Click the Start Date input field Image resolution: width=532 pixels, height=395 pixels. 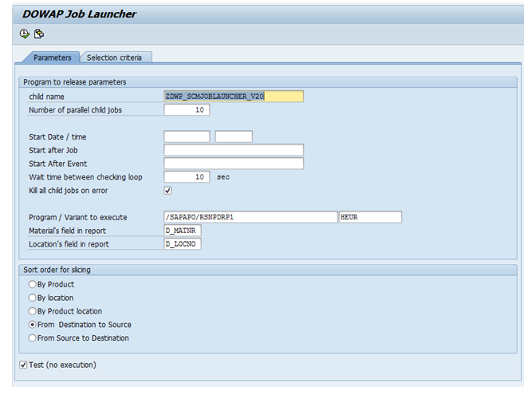pos(187,136)
